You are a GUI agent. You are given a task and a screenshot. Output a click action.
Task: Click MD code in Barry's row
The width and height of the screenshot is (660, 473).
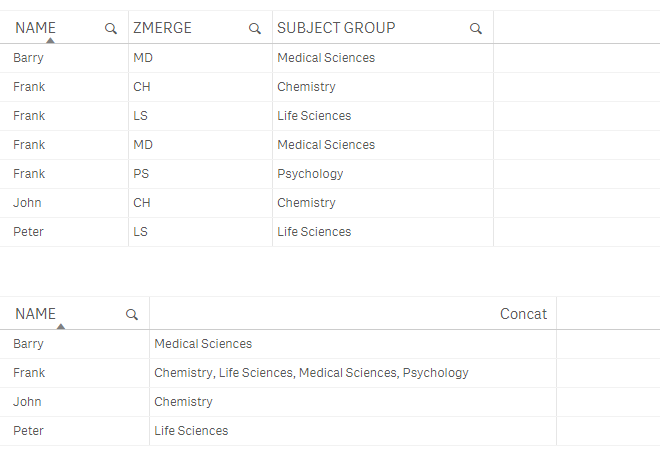143,58
